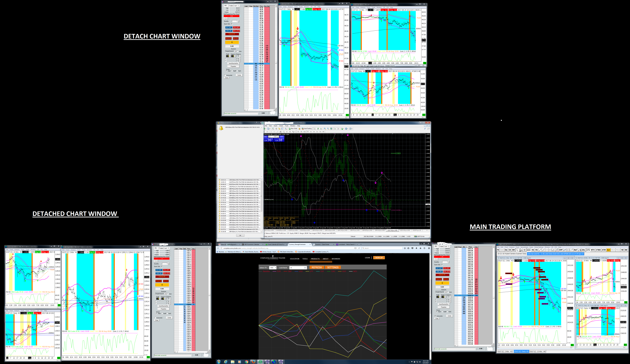Open Firefox downloads arrow
The width and height of the screenshot is (630, 364).
[416, 248]
